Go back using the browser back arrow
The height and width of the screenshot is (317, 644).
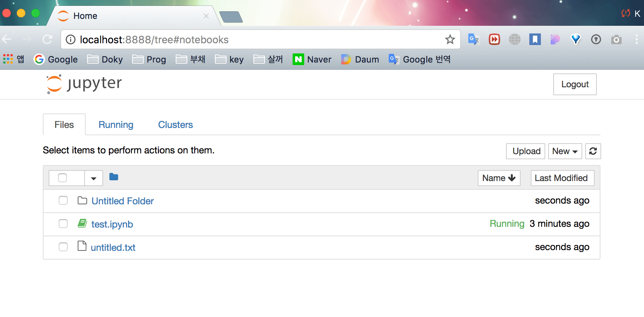click(x=7, y=39)
